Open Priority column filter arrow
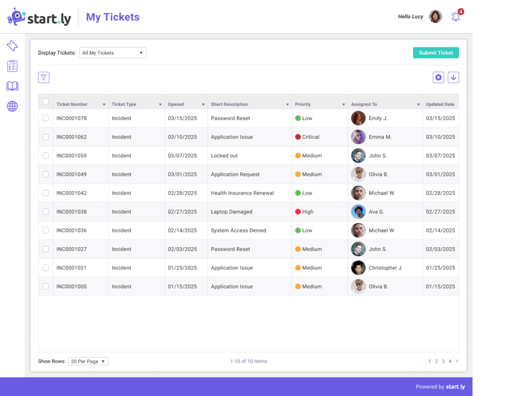The image size is (532, 396). pyautogui.click(x=343, y=105)
